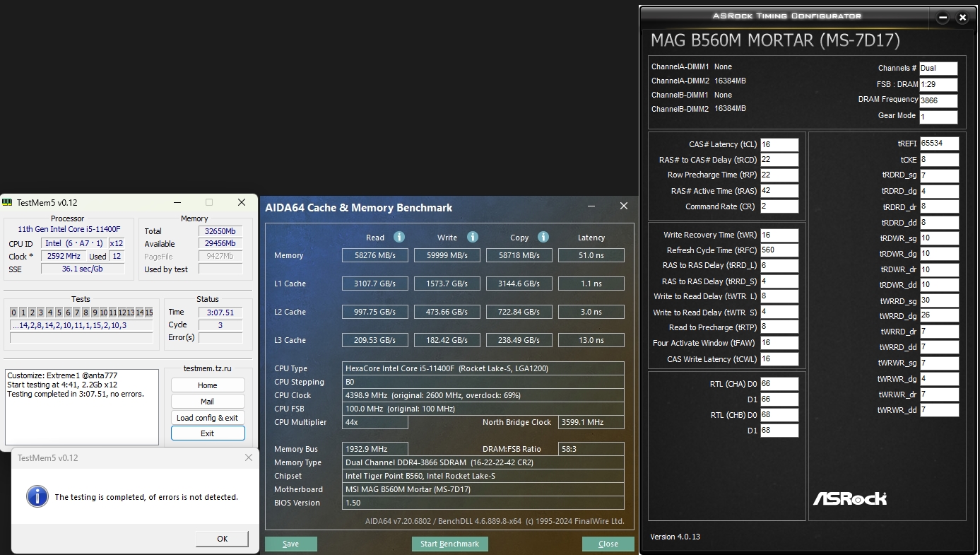Click the tRDRD_dd field
The height and width of the screenshot is (555, 980).
pos(940,223)
